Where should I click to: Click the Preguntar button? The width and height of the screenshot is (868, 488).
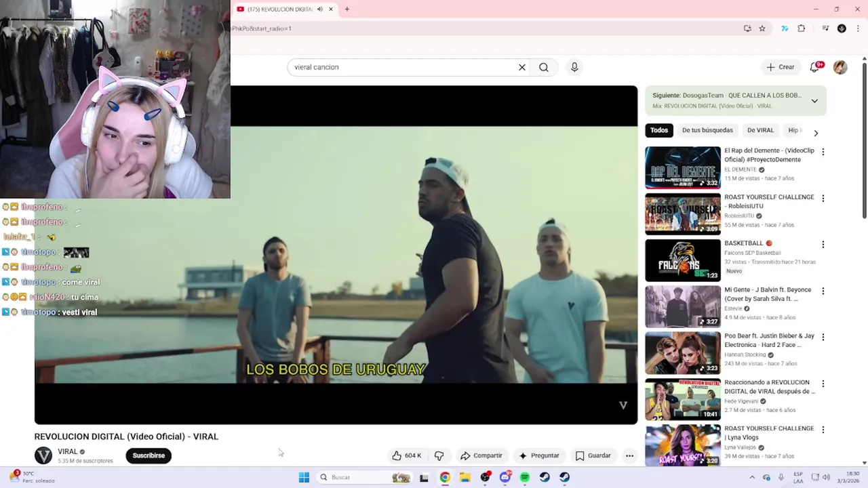539,455
